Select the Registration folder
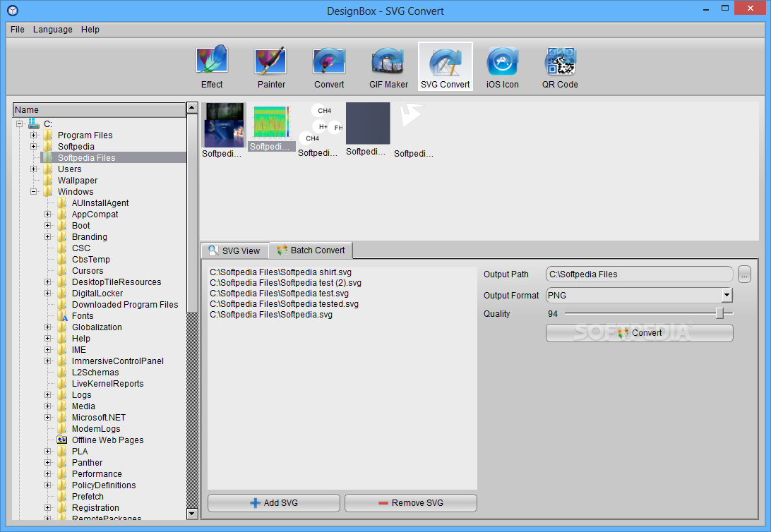Viewport: 771px width, 532px height. (x=95, y=508)
